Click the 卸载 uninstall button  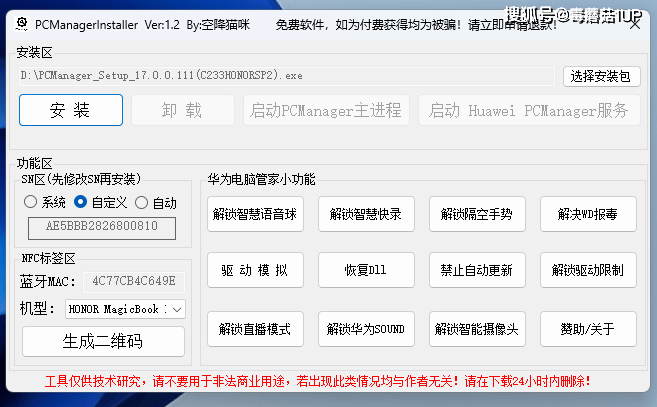click(x=183, y=110)
